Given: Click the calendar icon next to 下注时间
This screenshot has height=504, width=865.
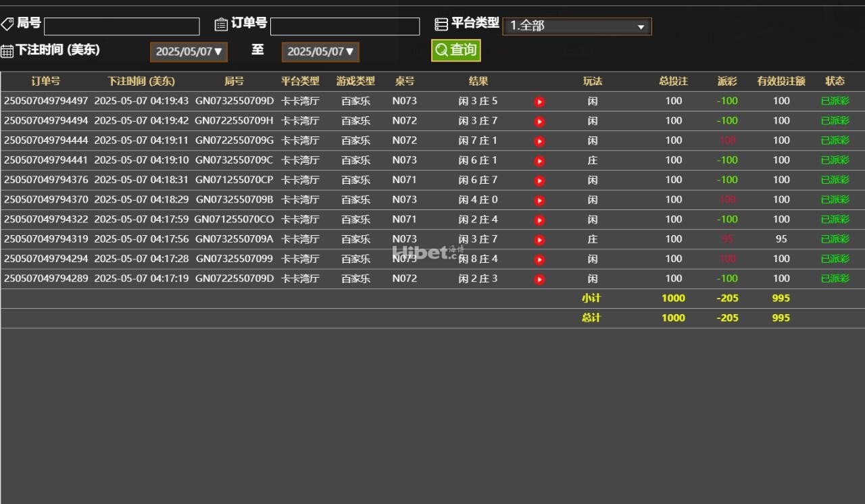Looking at the screenshot, I should (x=7, y=51).
